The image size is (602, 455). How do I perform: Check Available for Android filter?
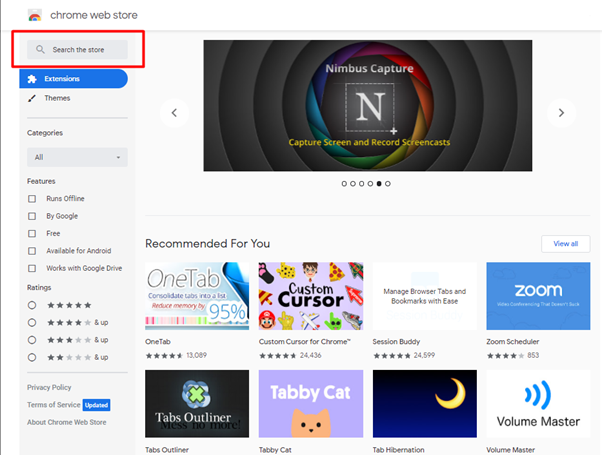click(32, 251)
